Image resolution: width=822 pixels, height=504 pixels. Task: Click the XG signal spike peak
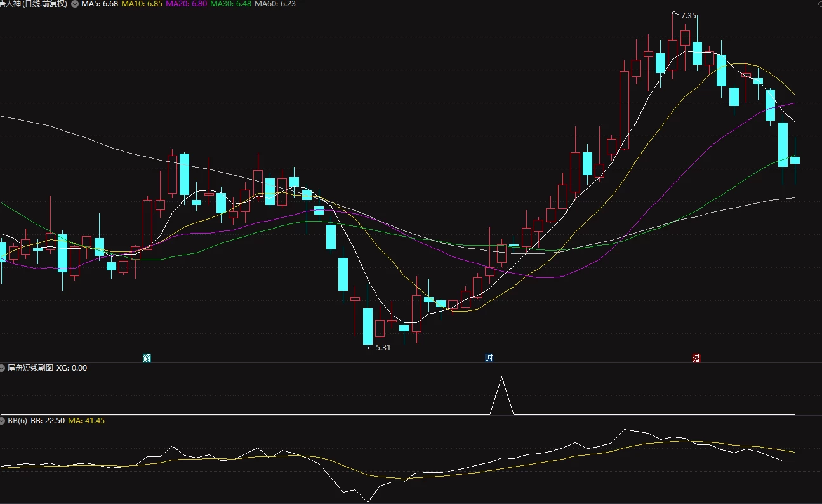point(501,378)
